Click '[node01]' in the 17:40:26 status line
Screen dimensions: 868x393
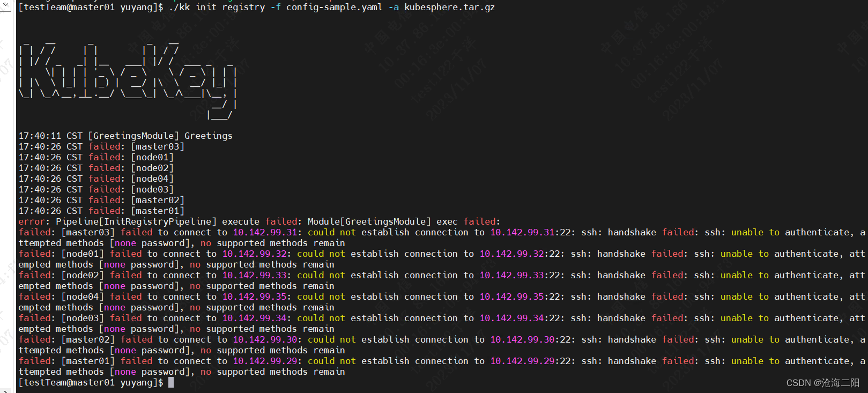pyautogui.click(x=152, y=157)
